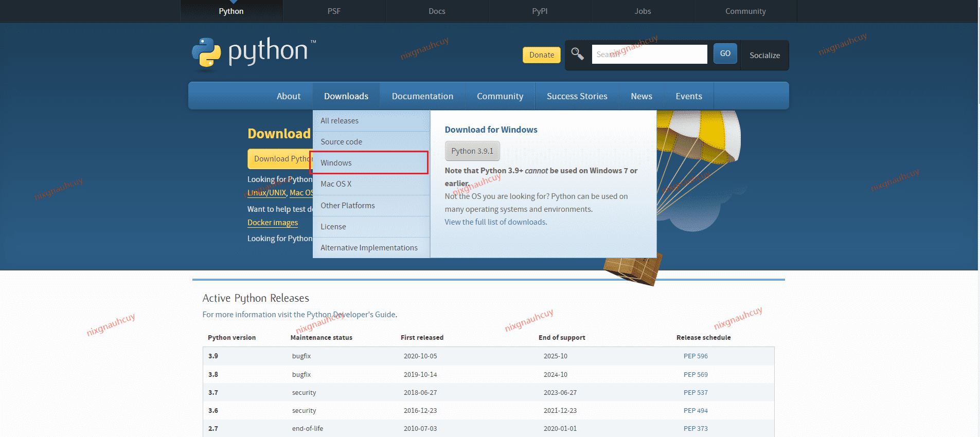This screenshot has height=437, width=980.
Task: Switch to the PyPI top tab
Action: pos(540,11)
